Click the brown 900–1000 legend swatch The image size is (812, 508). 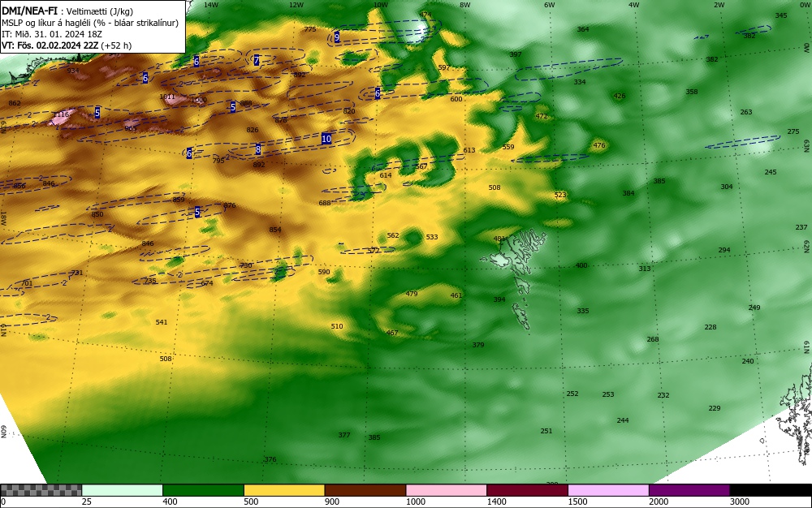(365, 490)
